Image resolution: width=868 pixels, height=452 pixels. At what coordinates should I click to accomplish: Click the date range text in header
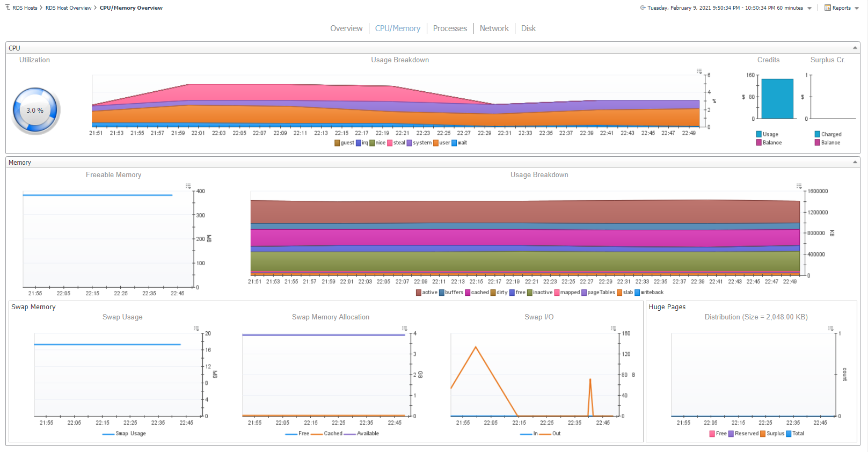725,8
